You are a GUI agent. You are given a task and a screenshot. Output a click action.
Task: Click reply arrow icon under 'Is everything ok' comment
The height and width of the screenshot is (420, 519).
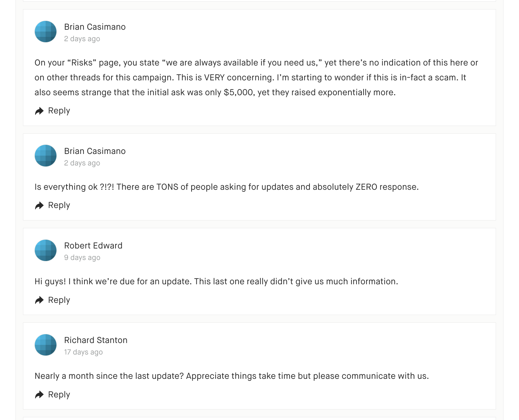coord(39,206)
